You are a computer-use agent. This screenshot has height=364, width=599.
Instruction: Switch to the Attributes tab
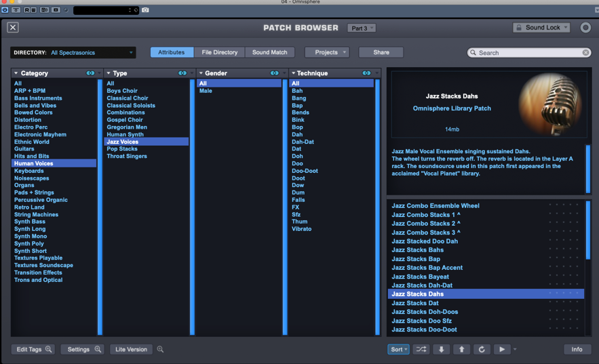[172, 52]
